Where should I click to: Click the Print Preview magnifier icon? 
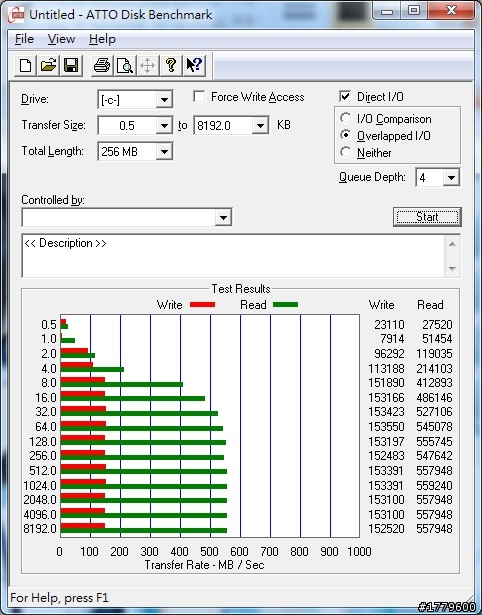(x=125, y=65)
